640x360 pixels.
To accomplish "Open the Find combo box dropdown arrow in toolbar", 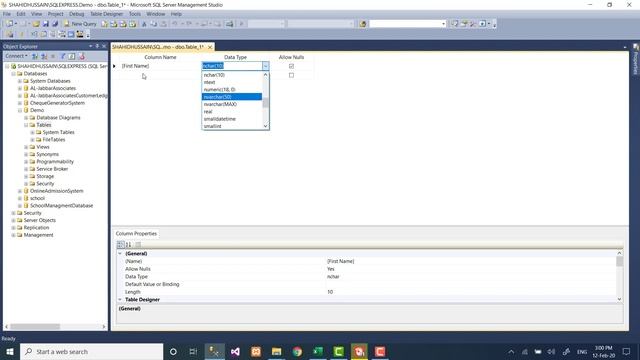I will click(x=443, y=24).
